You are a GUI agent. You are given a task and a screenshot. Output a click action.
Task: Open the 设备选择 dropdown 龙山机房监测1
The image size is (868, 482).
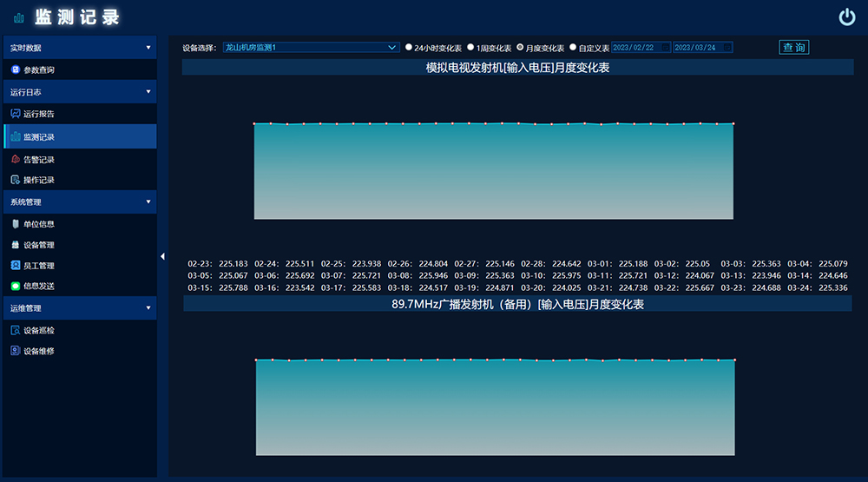[x=311, y=48]
